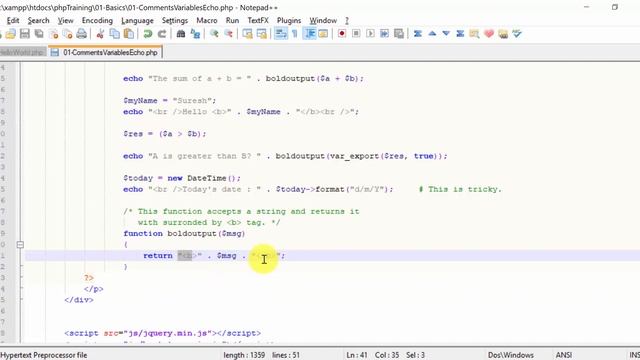Open the Plugins menu

pyautogui.click(x=289, y=20)
